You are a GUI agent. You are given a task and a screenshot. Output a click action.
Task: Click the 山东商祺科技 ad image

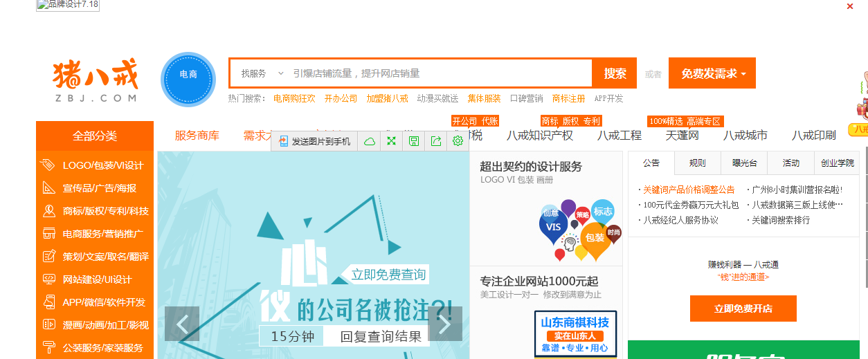tap(575, 335)
